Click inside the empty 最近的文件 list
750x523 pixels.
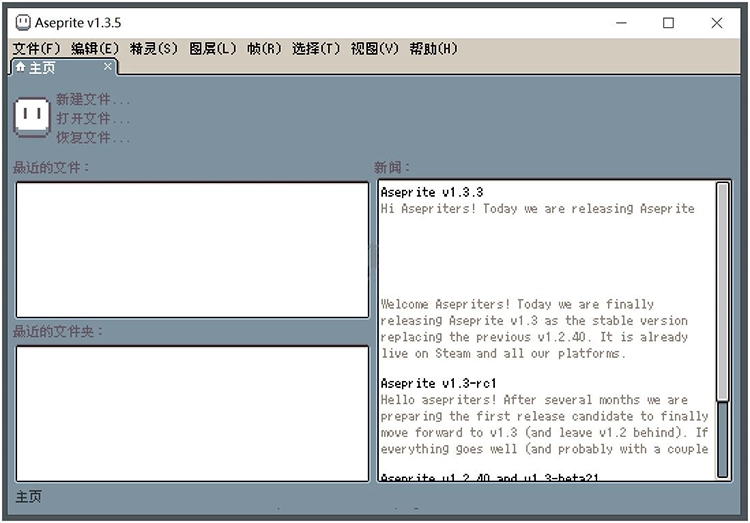tap(192, 249)
